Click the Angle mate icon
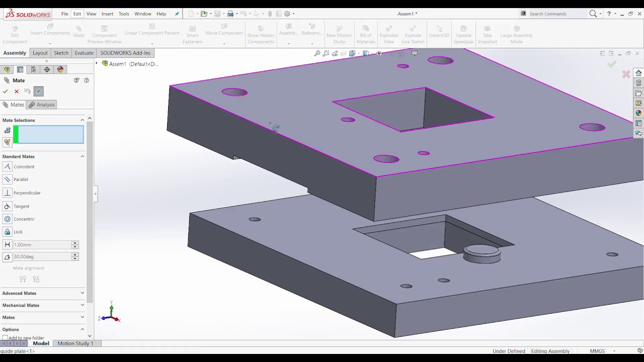This screenshot has width=644, height=362. [7, 256]
